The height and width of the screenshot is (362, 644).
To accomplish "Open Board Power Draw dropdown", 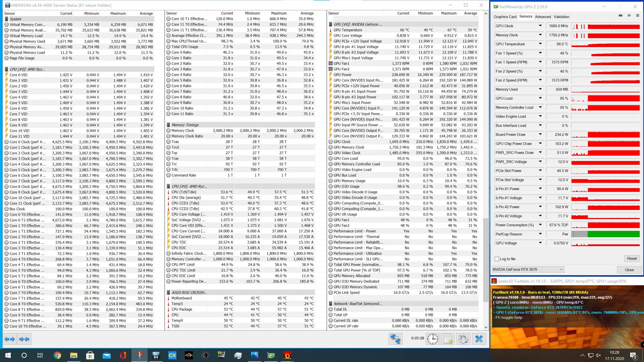I will click(x=540, y=134).
